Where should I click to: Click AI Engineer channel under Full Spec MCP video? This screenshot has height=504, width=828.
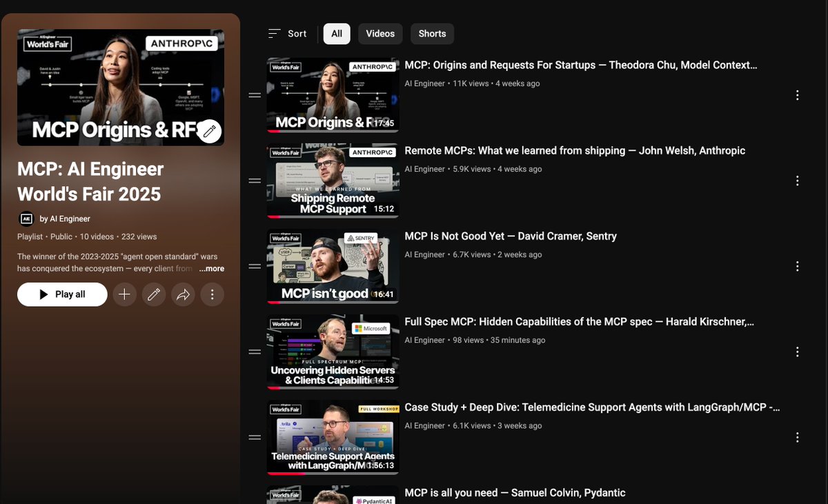click(x=424, y=340)
